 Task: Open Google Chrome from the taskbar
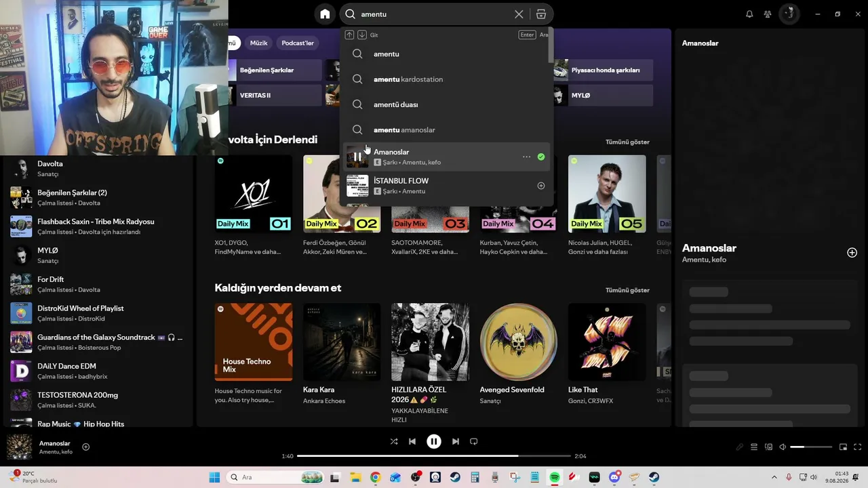375,477
